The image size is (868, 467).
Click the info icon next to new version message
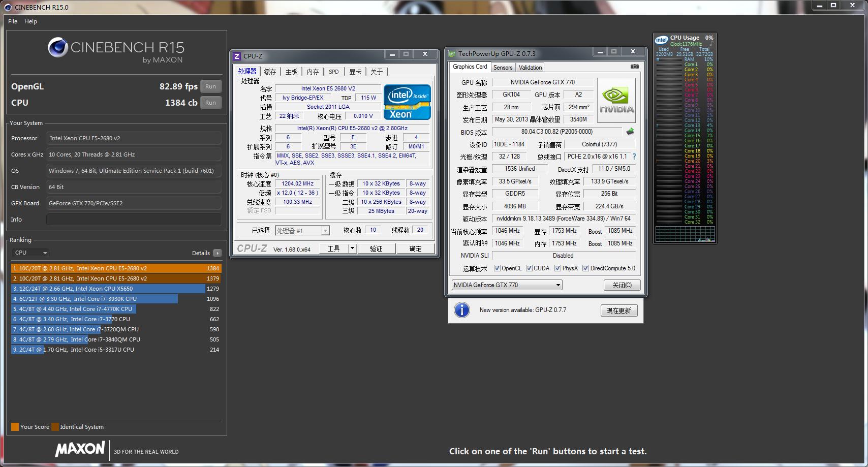click(461, 310)
